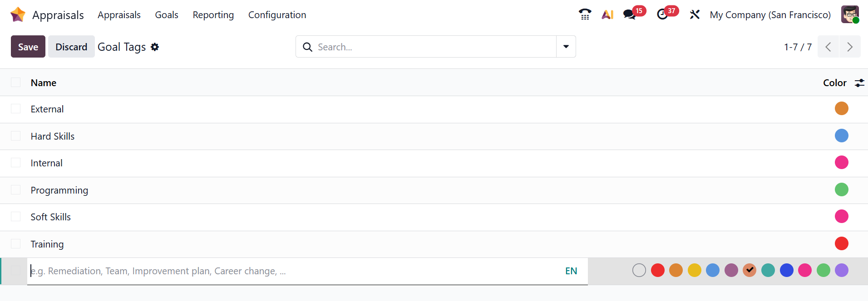868x301 pixels.
Task: Expand the search options dropdown arrow
Action: coord(566,47)
